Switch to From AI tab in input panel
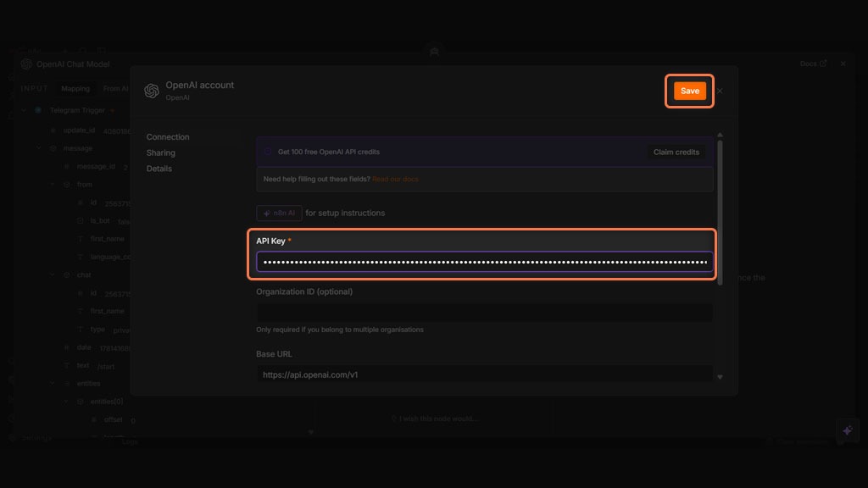Screen dimensions: 868x488 [115, 88]
